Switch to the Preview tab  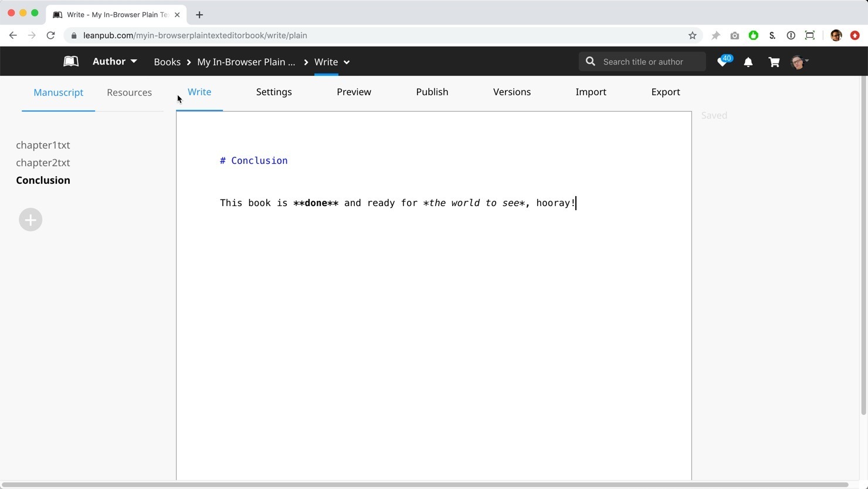(354, 92)
